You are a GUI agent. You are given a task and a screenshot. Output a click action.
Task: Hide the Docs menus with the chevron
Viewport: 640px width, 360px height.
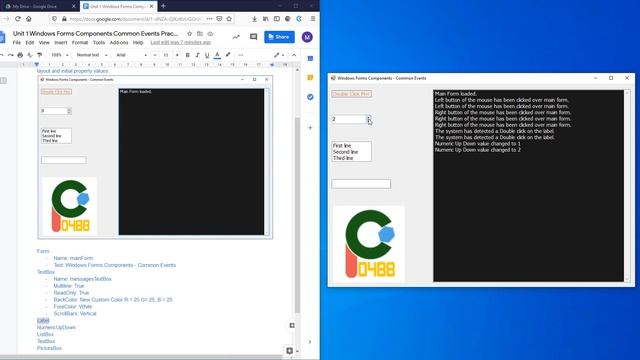point(294,55)
